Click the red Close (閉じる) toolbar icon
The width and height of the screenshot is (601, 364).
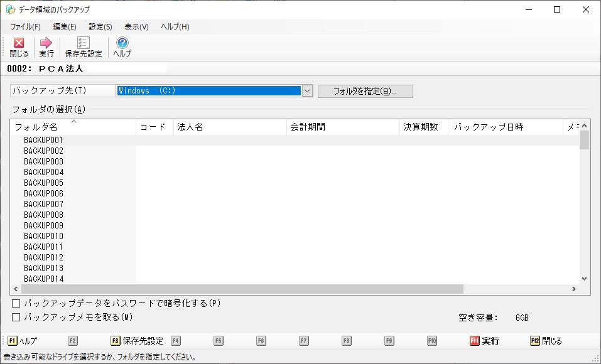[x=19, y=43]
